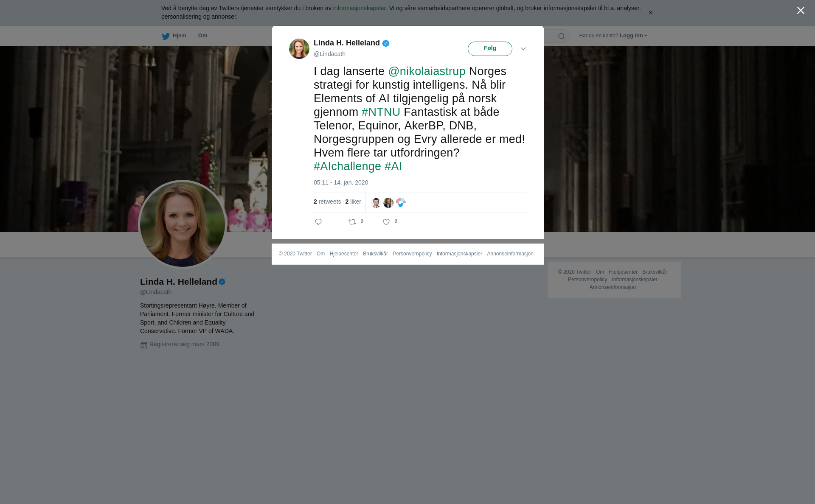Click the search magnifier icon
The image size is (815, 504).
coord(562,36)
